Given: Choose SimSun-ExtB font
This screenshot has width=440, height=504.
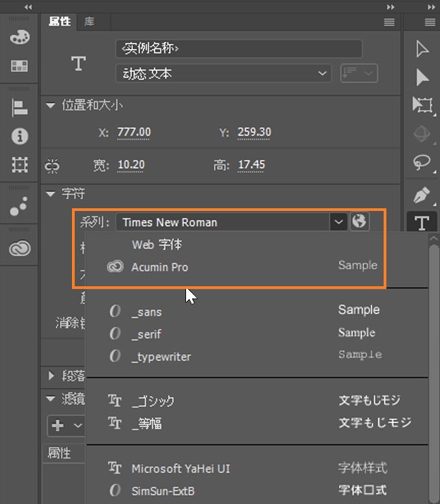Looking at the screenshot, I should [257, 491].
